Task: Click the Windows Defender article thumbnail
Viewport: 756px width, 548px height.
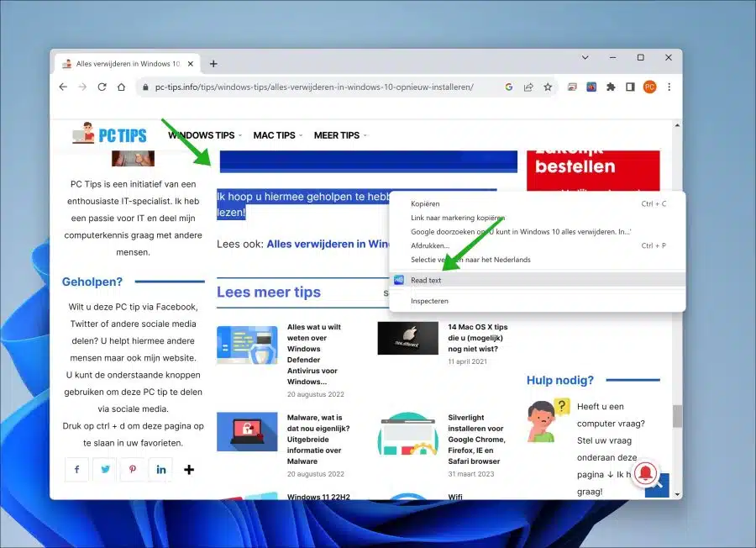Action: 247,345
